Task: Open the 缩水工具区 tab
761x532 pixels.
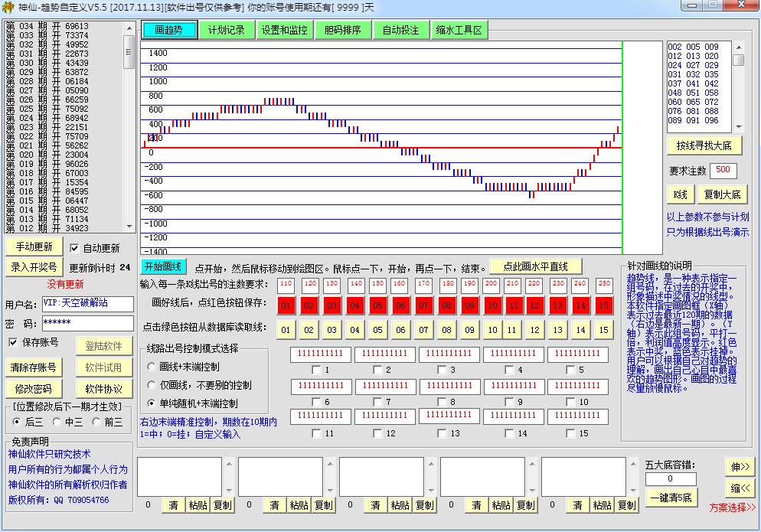Action: click(459, 31)
